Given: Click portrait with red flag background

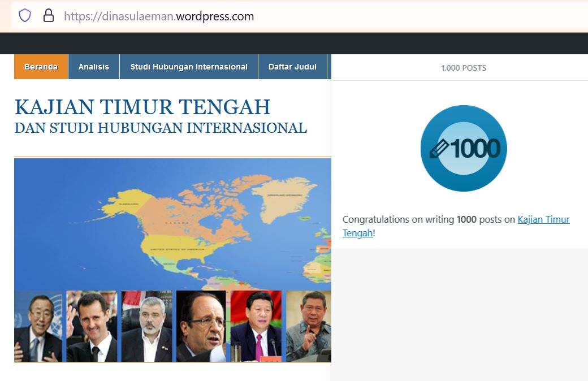Looking at the screenshot, I should pyautogui.click(x=256, y=326).
